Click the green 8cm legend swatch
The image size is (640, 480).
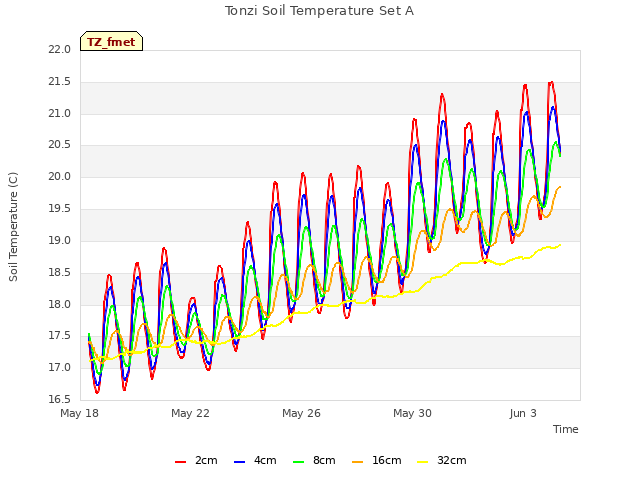pos(299,462)
